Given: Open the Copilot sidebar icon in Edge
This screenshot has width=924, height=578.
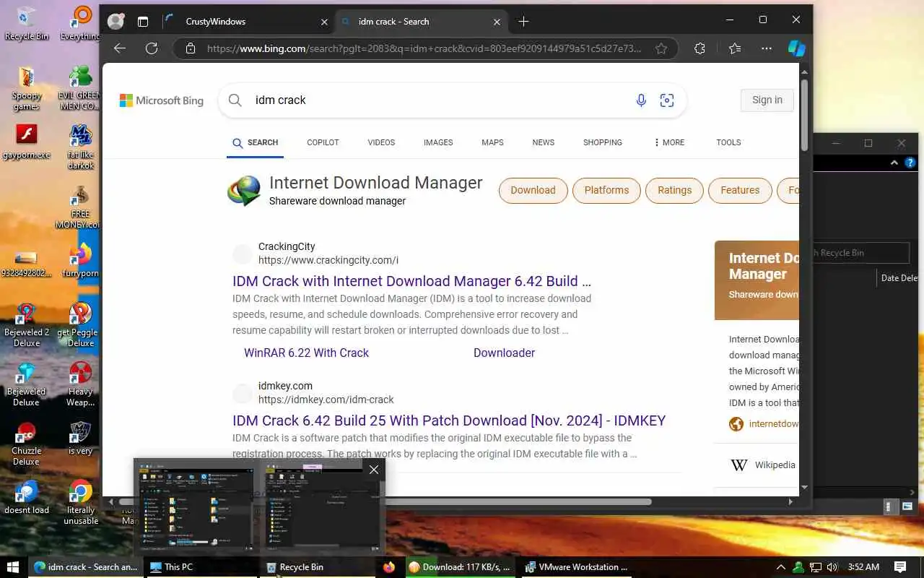Looking at the screenshot, I should (x=797, y=48).
